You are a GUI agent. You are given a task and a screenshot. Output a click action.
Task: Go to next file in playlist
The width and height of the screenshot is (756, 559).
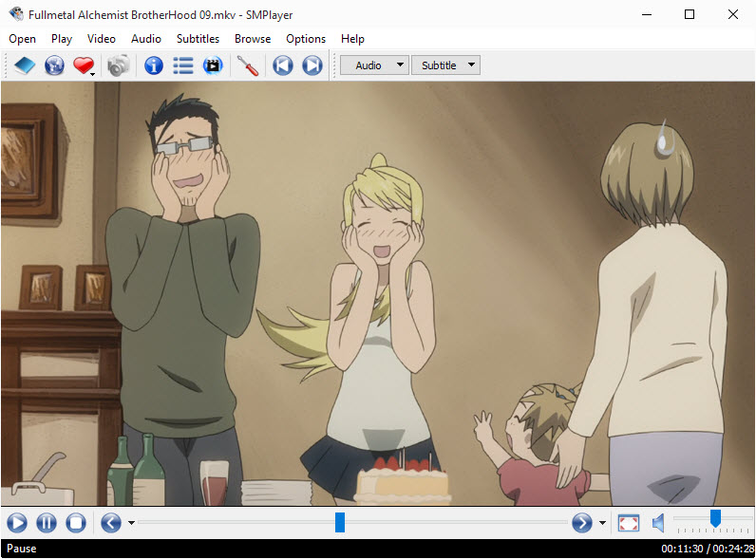312,65
